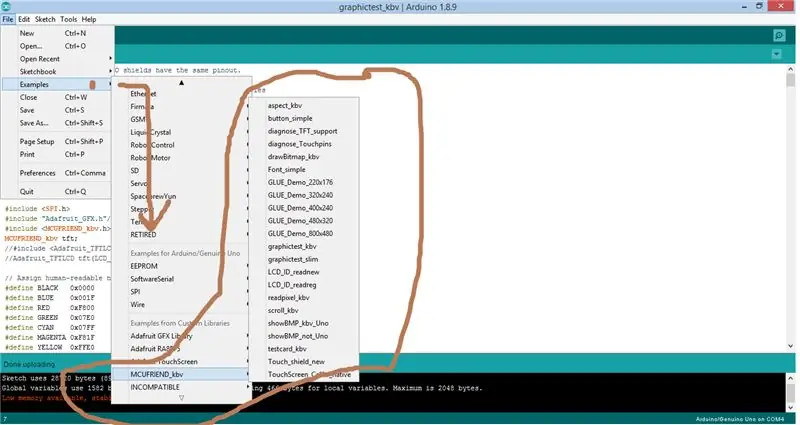Open Preferences from the File menu

pos(58,173)
